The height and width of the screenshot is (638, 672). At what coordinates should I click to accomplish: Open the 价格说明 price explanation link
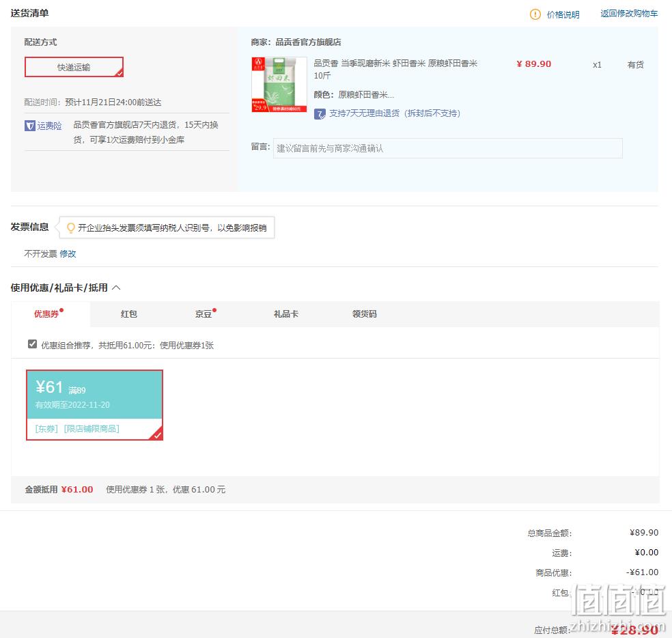[x=563, y=14]
